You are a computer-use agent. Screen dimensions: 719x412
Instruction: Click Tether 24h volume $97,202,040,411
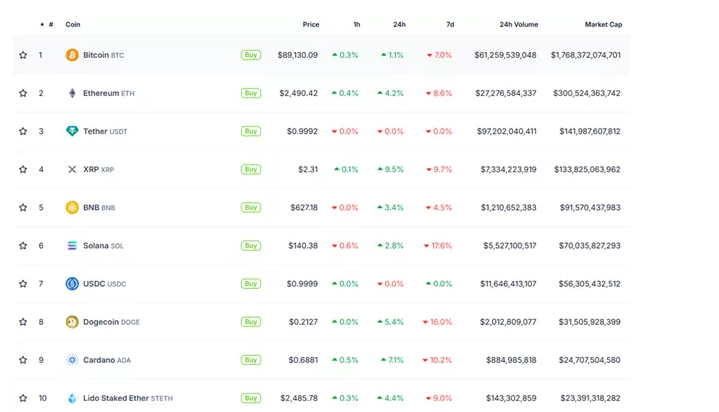[x=507, y=131]
